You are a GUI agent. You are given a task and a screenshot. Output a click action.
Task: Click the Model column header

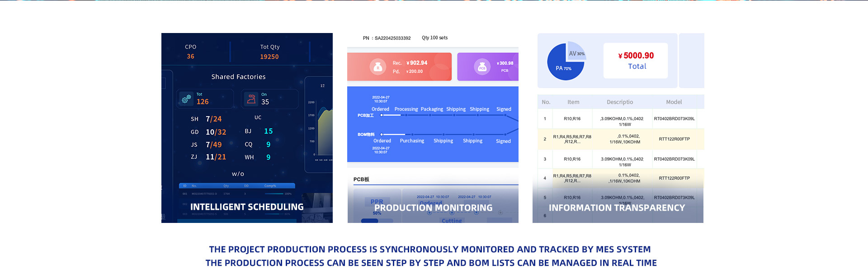(674, 102)
